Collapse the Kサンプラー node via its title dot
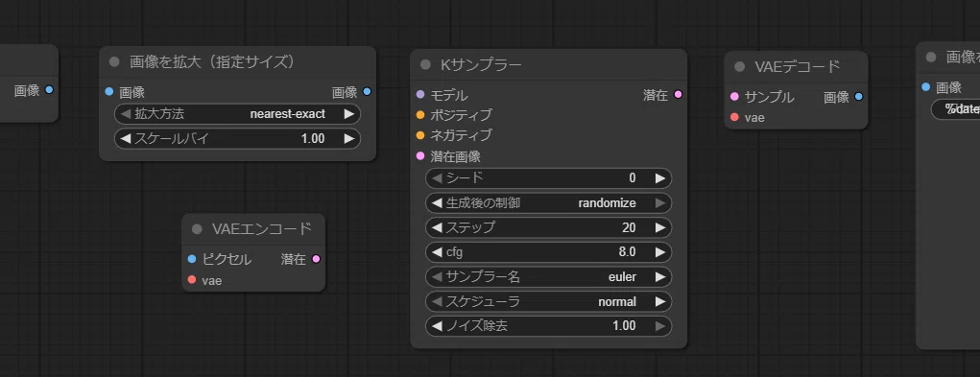The width and height of the screenshot is (980, 377). (425, 65)
